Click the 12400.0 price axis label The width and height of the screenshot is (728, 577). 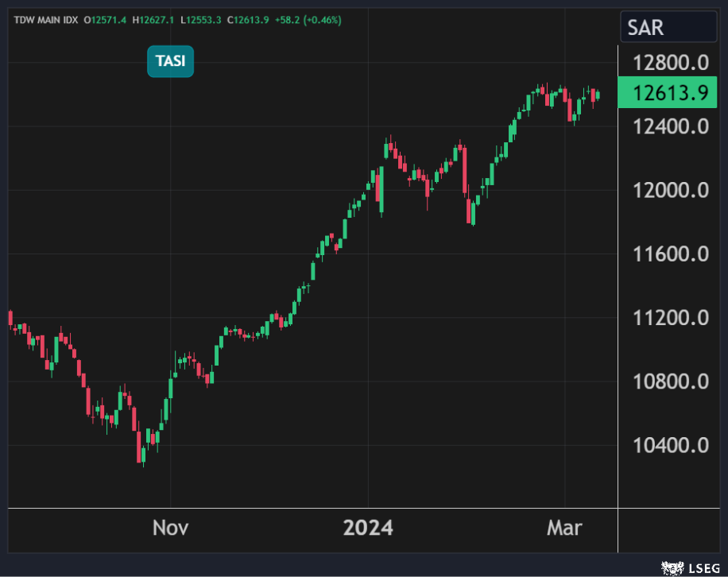tap(670, 126)
